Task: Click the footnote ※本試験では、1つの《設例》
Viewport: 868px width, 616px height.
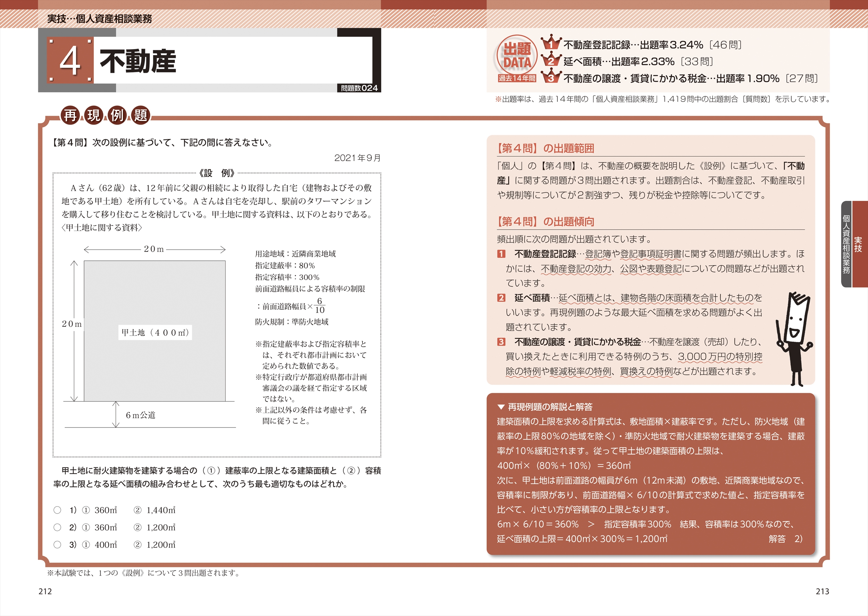Action: (144, 573)
